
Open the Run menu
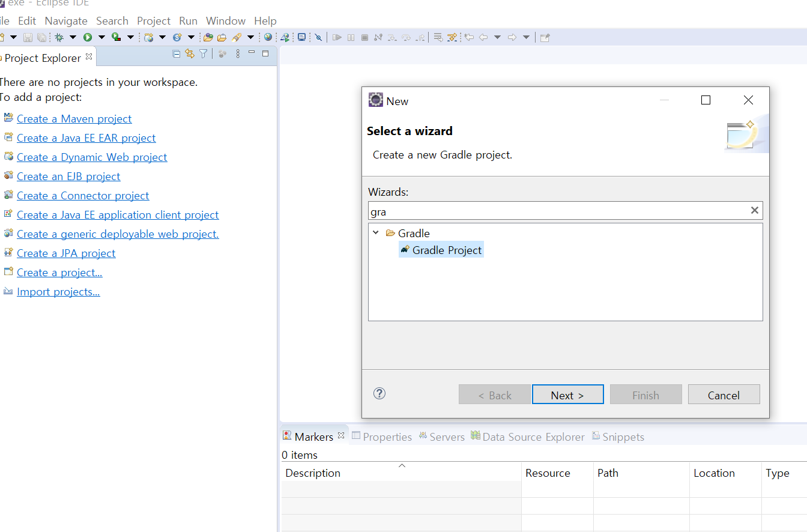(x=188, y=20)
